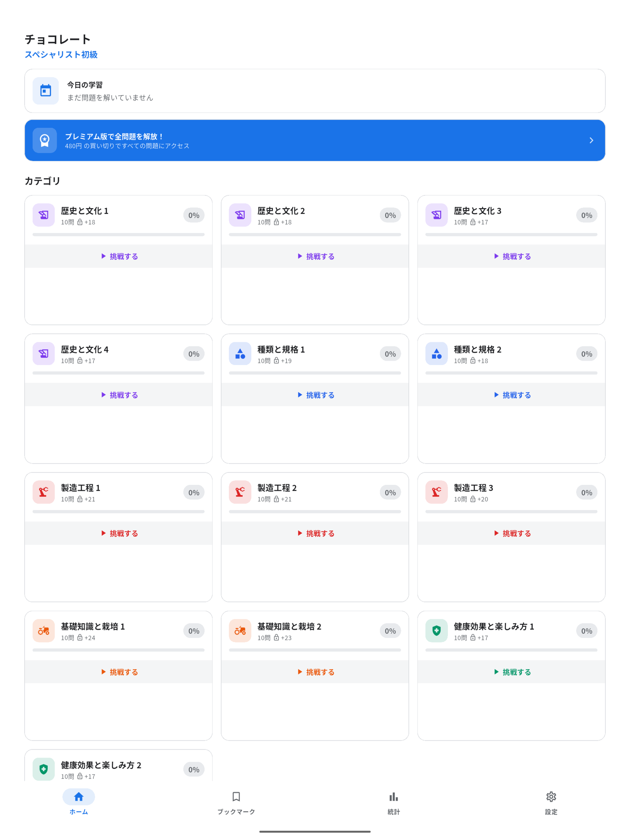Click the 基礎知識と栽培 2 title text
The image size is (630, 840).
point(289,627)
